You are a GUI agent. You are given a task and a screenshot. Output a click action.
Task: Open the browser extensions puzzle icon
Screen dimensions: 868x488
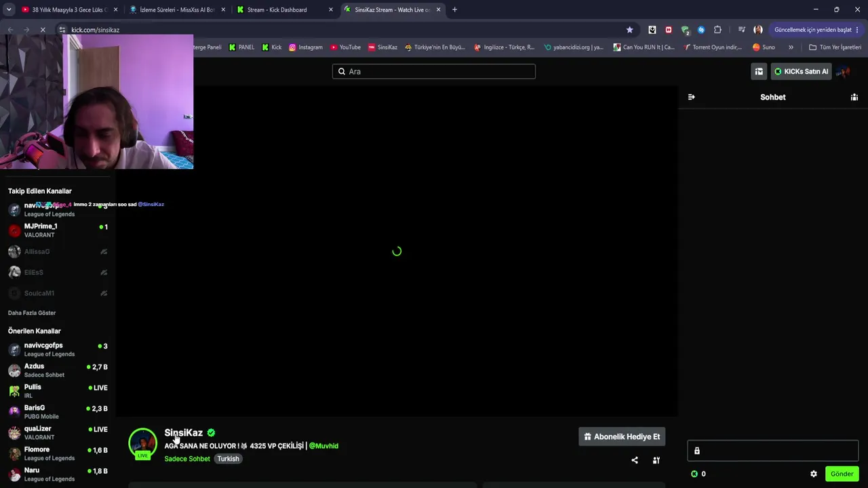pyautogui.click(x=717, y=30)
